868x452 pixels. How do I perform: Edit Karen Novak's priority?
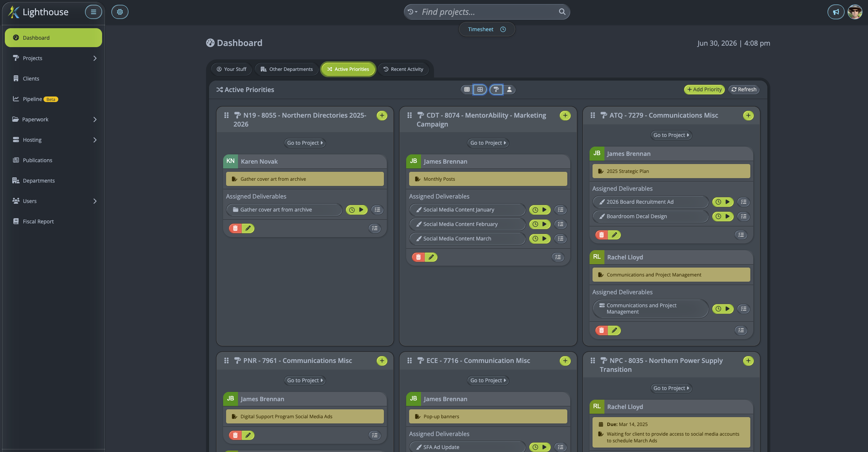point(248,228)
